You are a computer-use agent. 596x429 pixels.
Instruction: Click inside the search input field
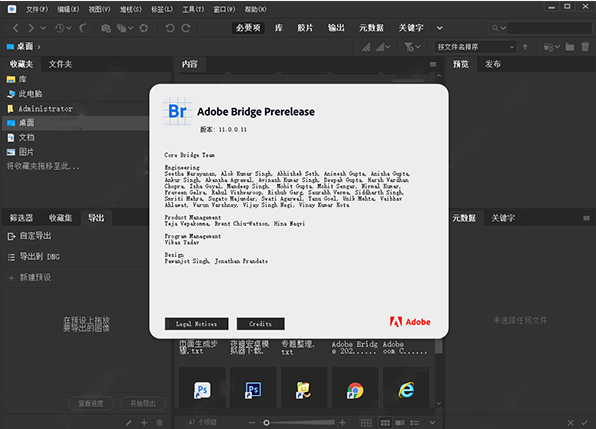[549, 28]
